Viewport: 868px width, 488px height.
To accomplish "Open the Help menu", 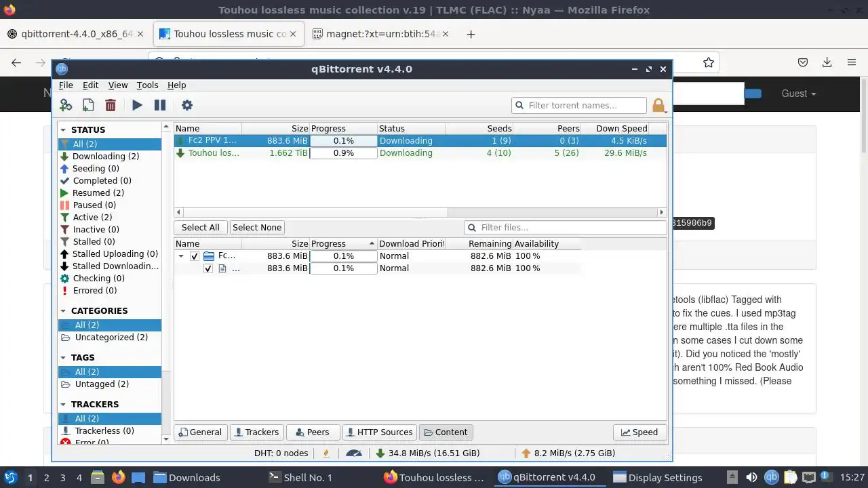I will point(176,85).
